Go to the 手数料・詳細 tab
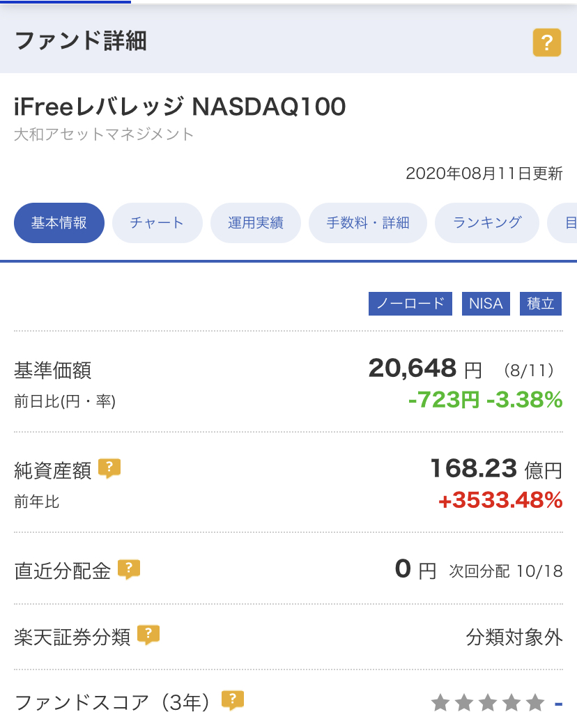This screenshot has height=728, width=577. click(x=367, y=223)
